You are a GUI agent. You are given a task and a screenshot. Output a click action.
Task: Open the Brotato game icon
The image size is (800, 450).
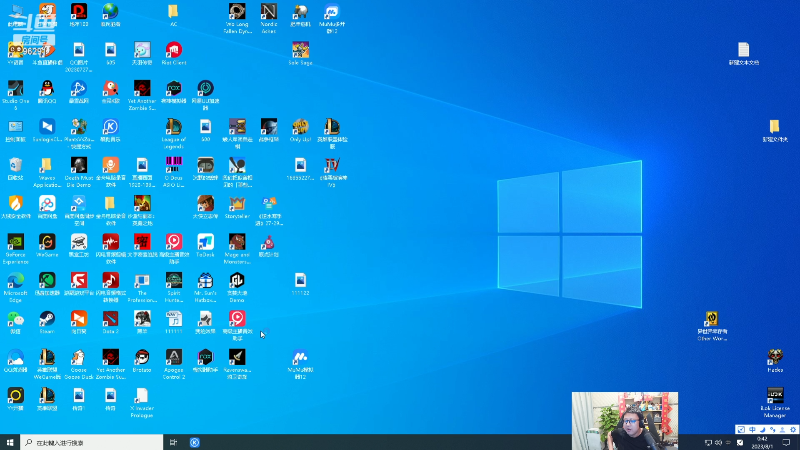click(x=142, y=361)
